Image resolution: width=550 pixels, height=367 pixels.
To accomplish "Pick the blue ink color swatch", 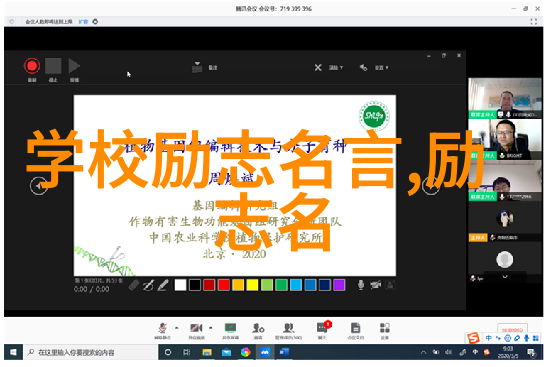I will (310, 285).
